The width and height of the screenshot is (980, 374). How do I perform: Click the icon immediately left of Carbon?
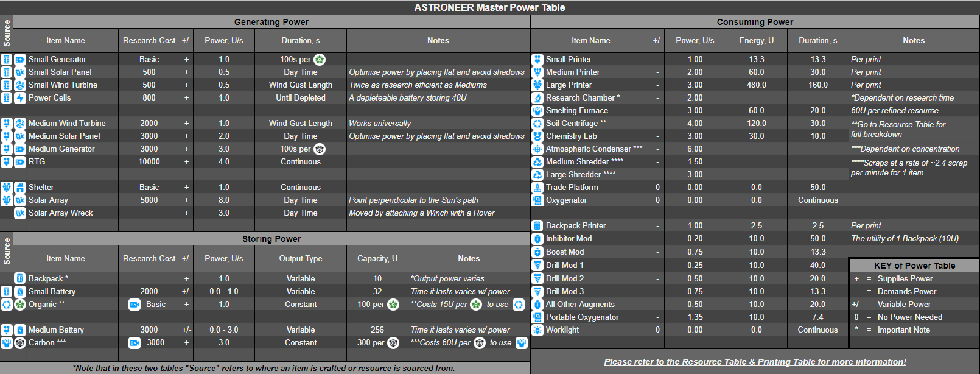coord(20,343)
